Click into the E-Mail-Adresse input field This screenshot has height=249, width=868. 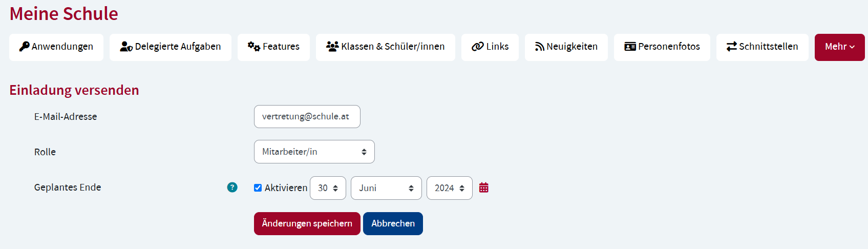pos(307,116)
